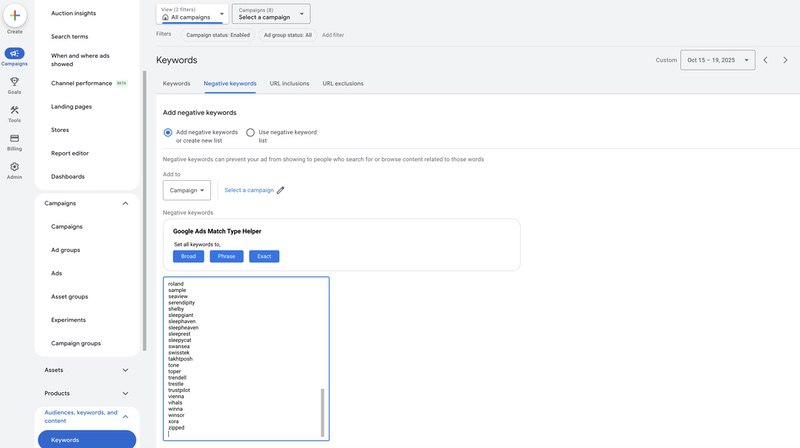Open When and where ads showed
Image resolution: width=800 pixels, height=448 pixels.
pos(80,60)
